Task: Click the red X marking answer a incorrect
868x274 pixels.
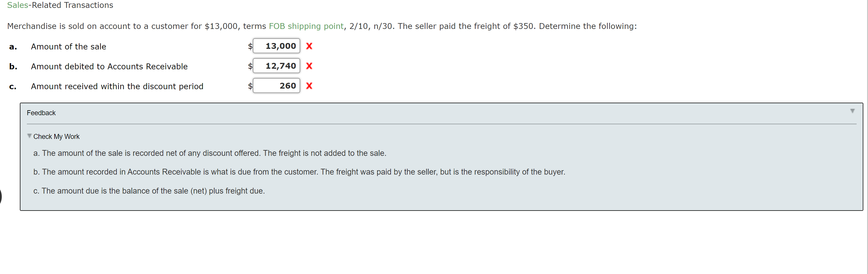Action: point(309,46)
